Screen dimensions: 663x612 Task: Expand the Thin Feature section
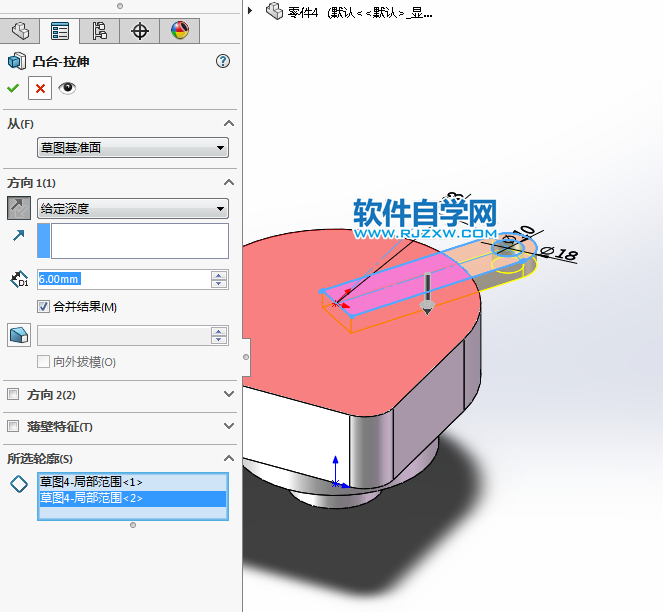(229, 426)
